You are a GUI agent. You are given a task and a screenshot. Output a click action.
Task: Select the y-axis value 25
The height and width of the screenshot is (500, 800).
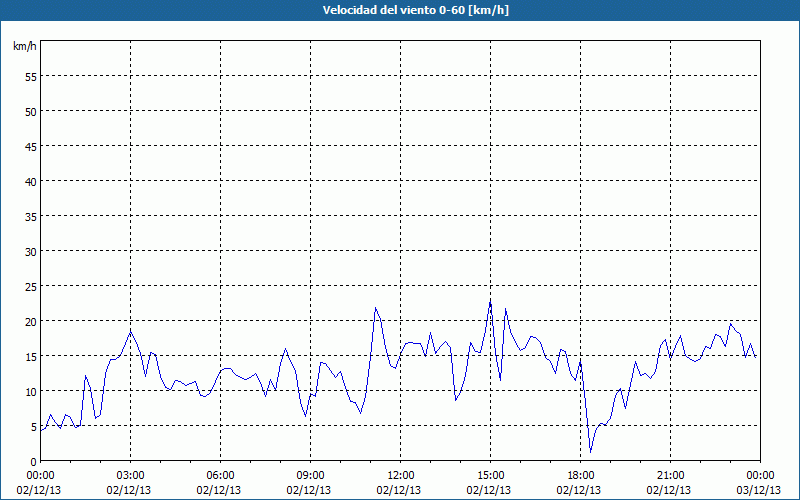click(x=31, y=286)
